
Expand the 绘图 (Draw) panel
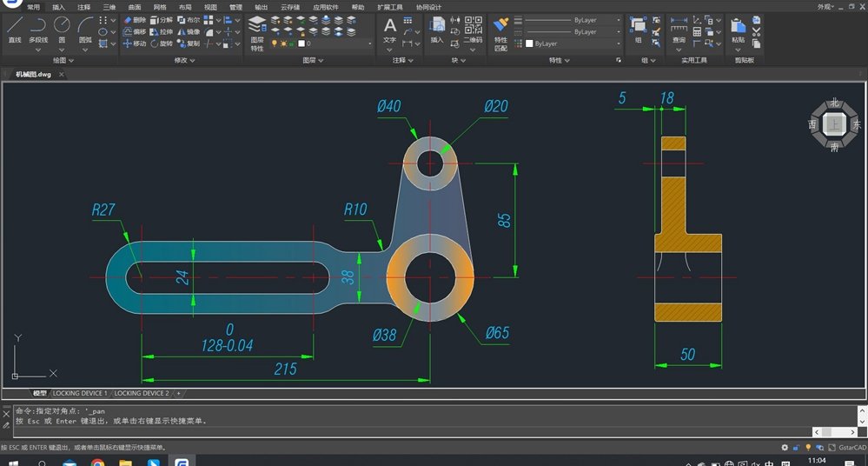[63, 60]
